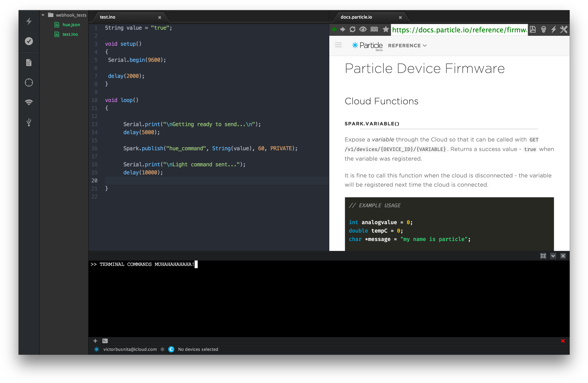Click 'Spark.publish' on line 16
Image resolution: width=588 pixels, height=383 pixels.
click(143, 149)
